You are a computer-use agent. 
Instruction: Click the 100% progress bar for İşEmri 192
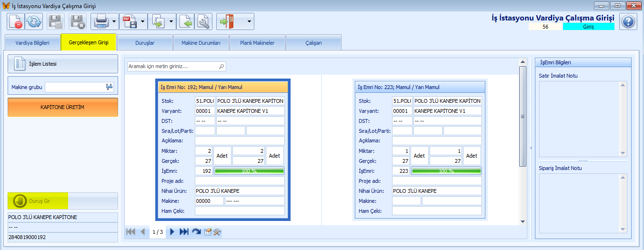coord(250,171)
